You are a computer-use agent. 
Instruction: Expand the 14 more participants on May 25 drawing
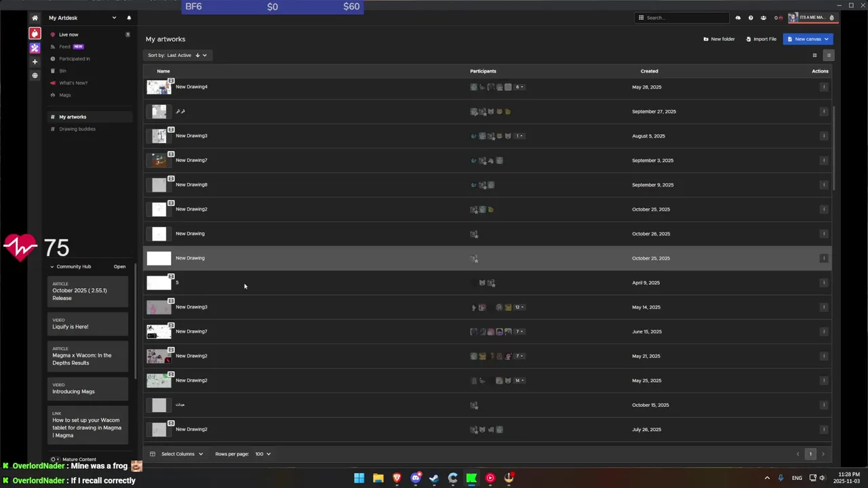[519, 380]
